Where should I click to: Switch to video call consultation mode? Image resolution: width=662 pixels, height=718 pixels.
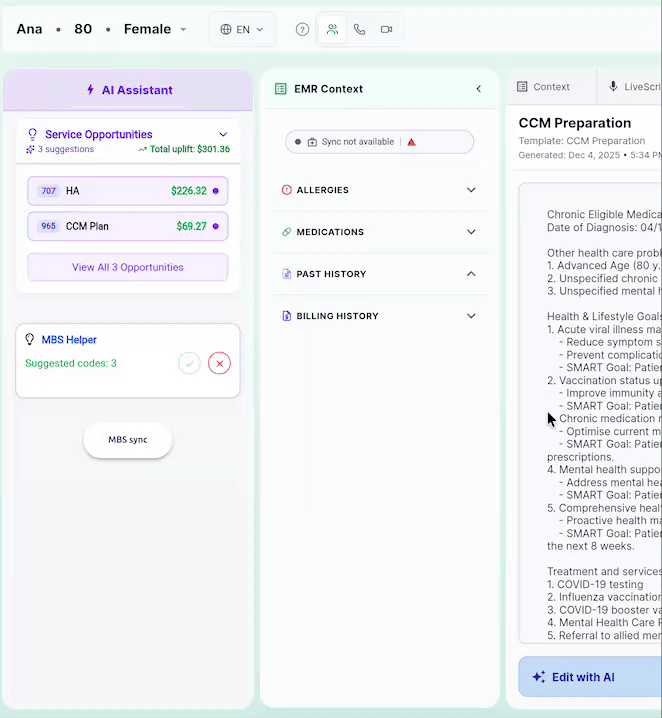tap(386, 30)
